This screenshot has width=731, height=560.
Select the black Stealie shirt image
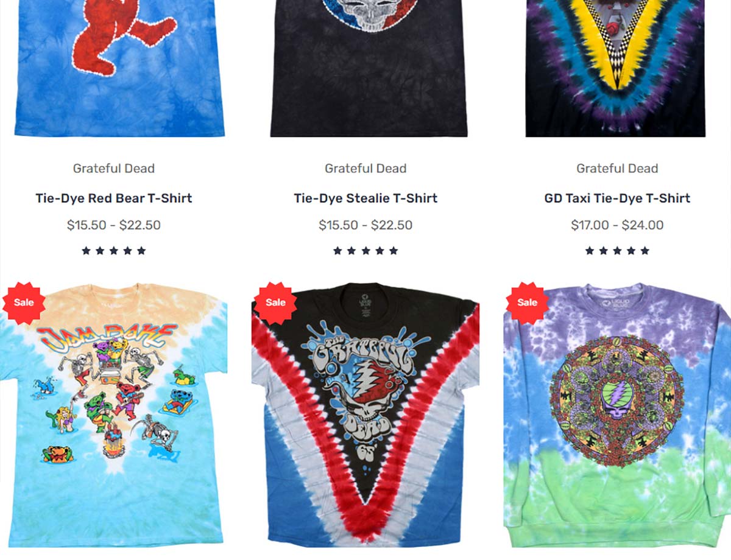coord(369,68)
